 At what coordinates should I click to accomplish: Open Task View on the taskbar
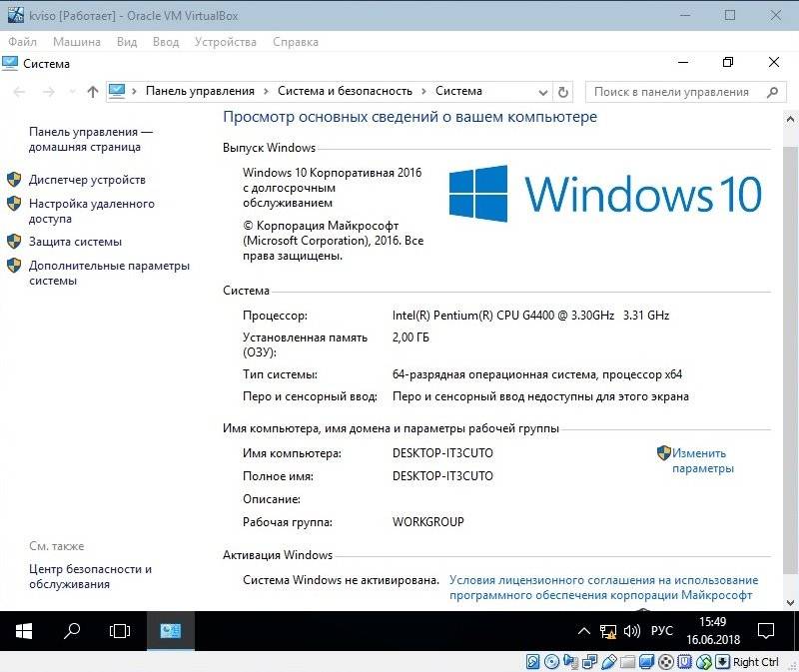[x=120, y=631]
